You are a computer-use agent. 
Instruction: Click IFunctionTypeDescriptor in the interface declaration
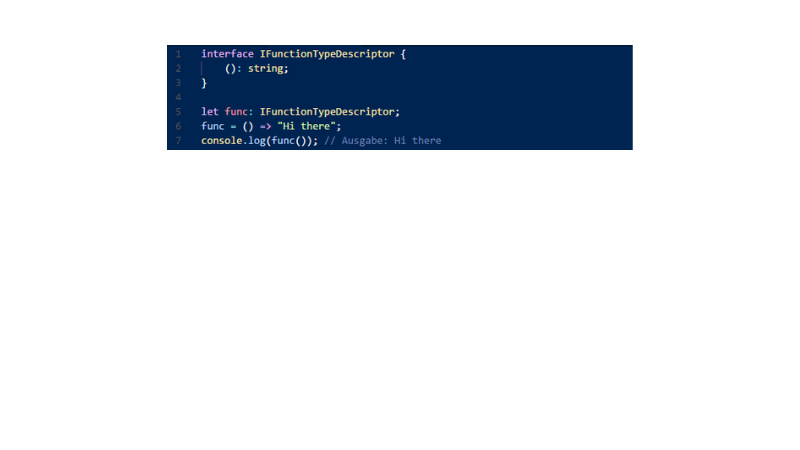pyautogui.click(x=327, y=54)
